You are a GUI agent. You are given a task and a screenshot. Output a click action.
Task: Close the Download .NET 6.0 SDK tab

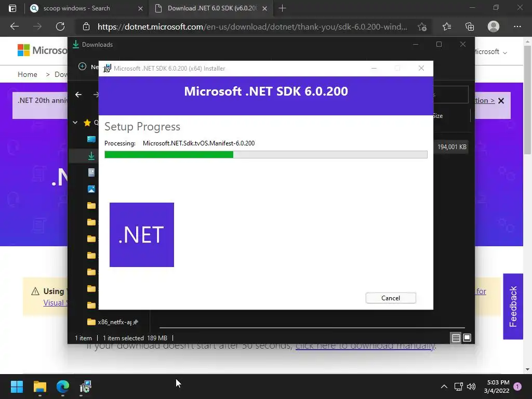point(264,8)
